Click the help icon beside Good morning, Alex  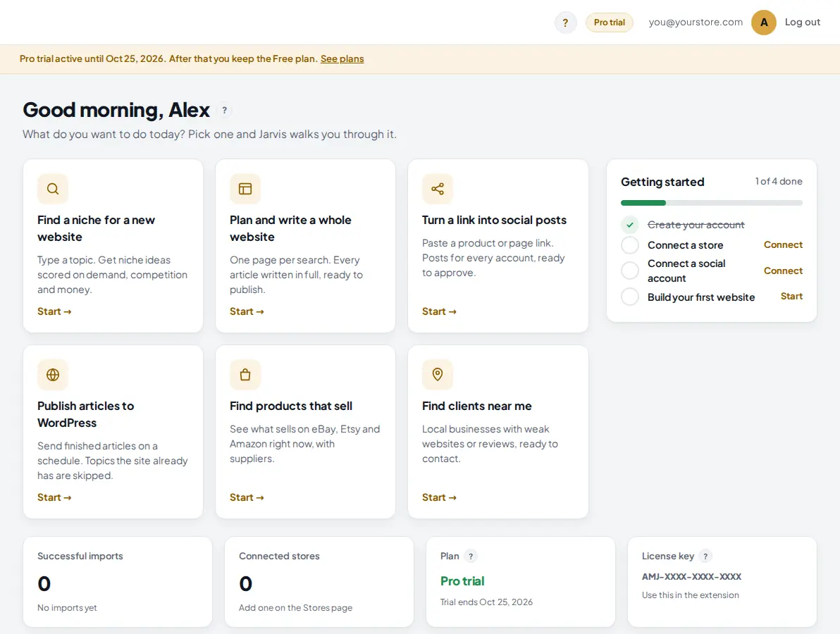coord(225,111)
